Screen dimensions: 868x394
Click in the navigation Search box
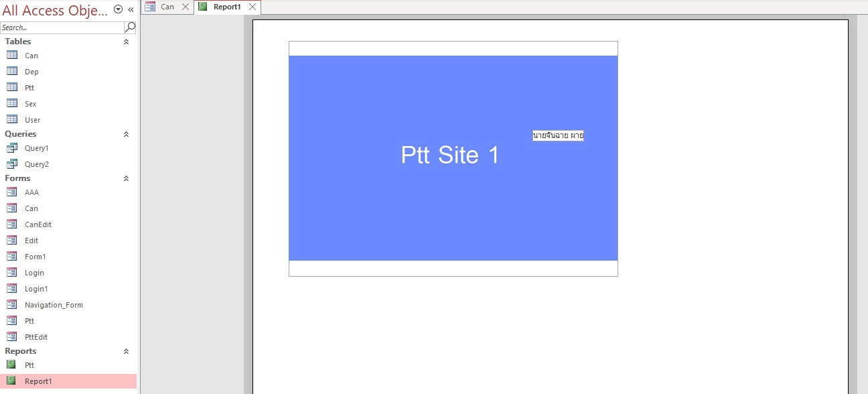[x=62, y=27]
